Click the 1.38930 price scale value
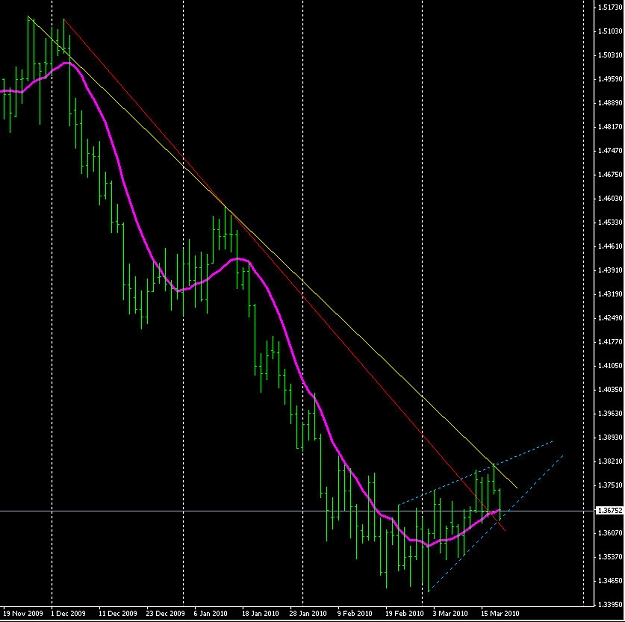The height and width of the screenshot is (622, 625). click(610, 437)
